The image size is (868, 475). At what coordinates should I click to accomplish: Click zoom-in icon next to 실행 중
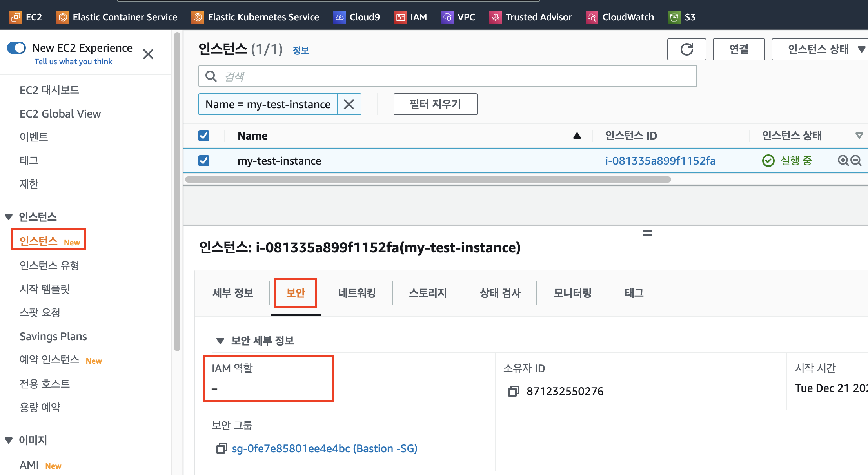point(843,160)
